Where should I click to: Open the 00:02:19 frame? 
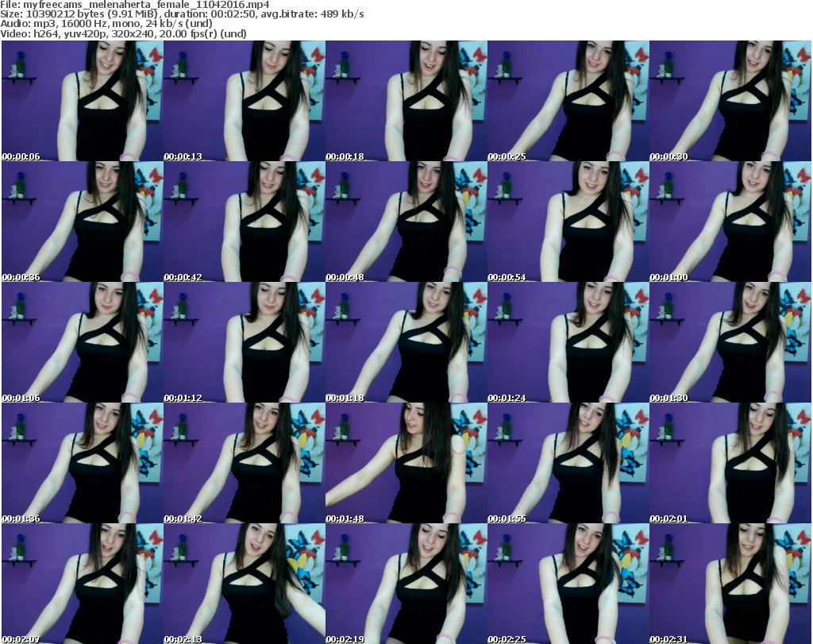pyautogui.click(x=406, y=584)
